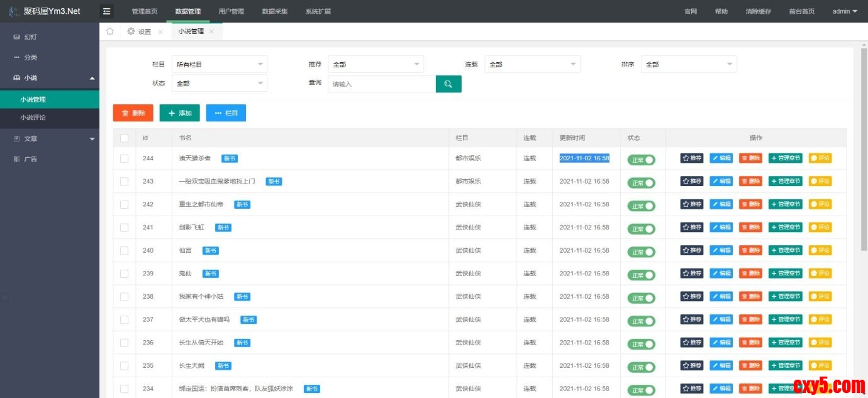Click the green 添加 button
Viewport: 868px width, 398px height.
tap(179, 113)
